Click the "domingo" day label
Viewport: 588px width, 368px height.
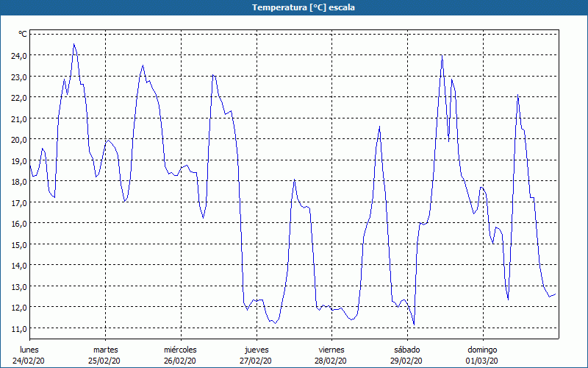tap(482, 350)
